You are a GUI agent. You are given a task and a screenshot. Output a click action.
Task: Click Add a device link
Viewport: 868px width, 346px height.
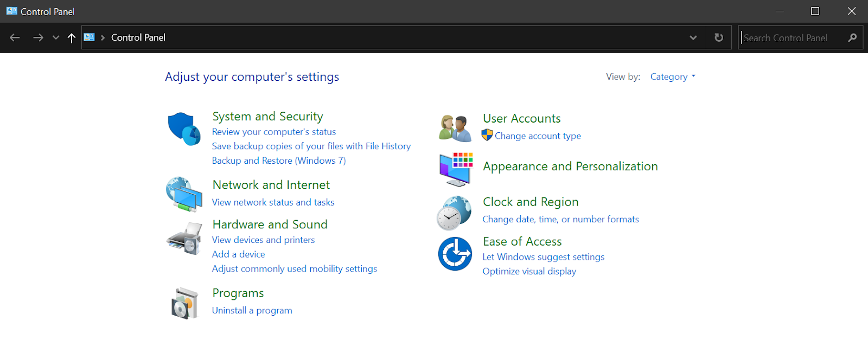pyautogui.click(x=238, y=254)
